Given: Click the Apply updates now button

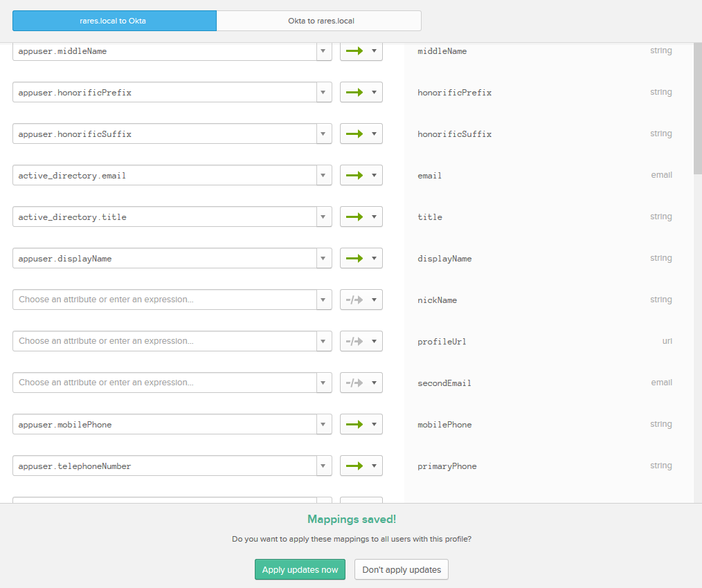Looking at the screenshot, I should (x=300, y=570).
